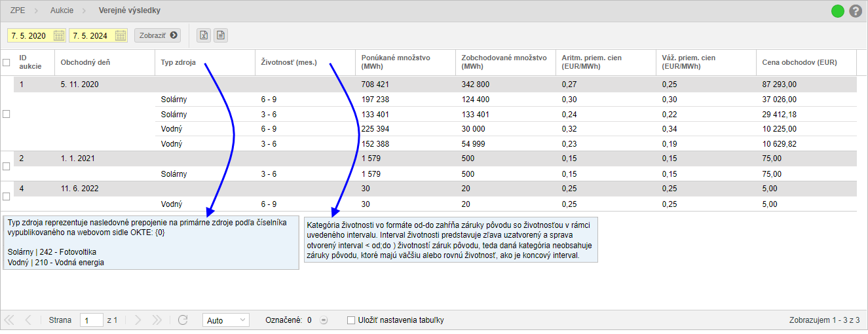
Task: Click traded quantity 342 800
Action: click(x=476, y=84)
